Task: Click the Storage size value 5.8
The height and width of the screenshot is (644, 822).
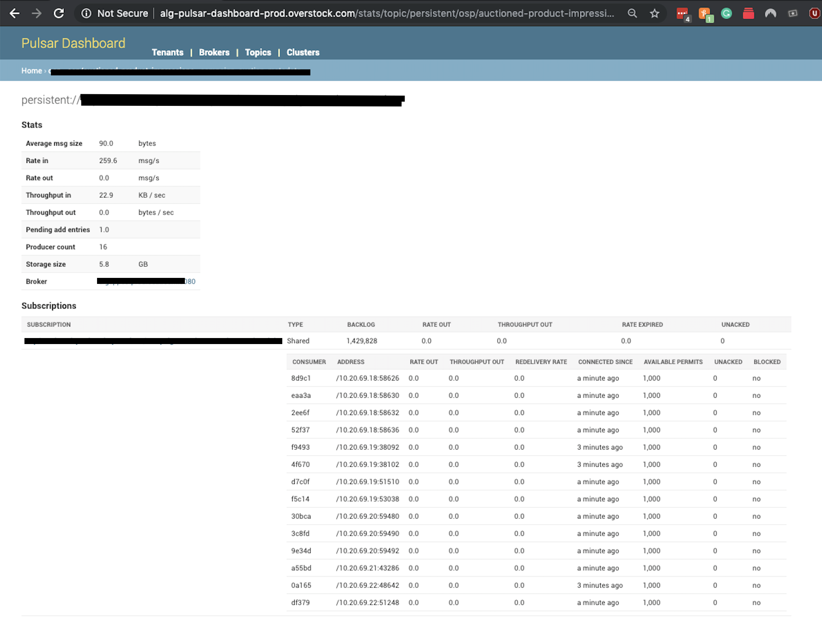Action: 104,264
